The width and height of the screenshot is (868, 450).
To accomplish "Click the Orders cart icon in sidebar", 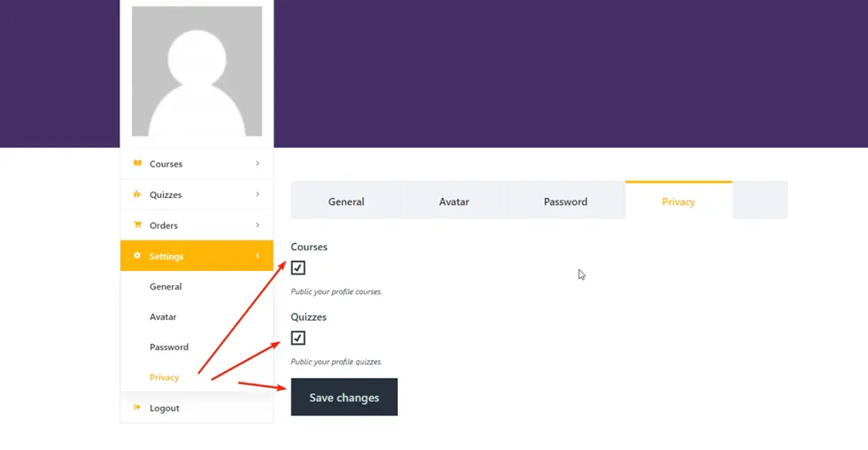I will pyautogui.click(x=137, y=225).
